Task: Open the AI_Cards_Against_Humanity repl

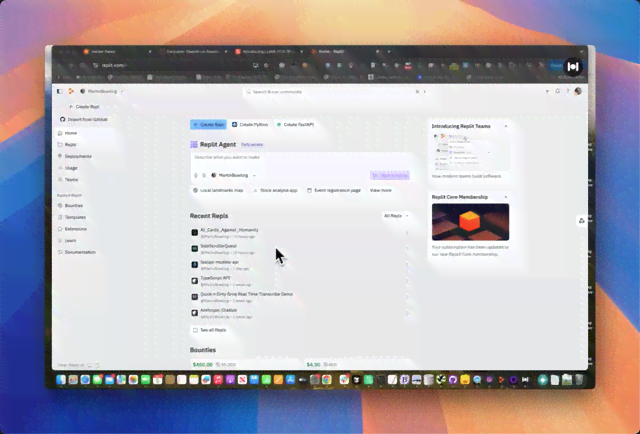Action: 229,230
